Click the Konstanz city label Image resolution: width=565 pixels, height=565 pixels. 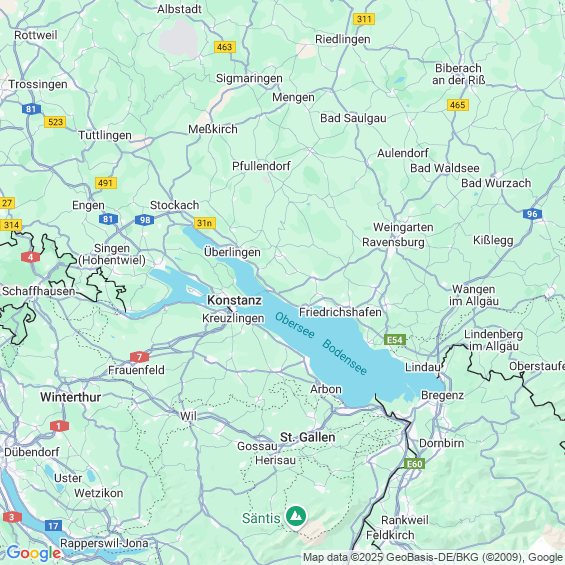pos(234,300)
